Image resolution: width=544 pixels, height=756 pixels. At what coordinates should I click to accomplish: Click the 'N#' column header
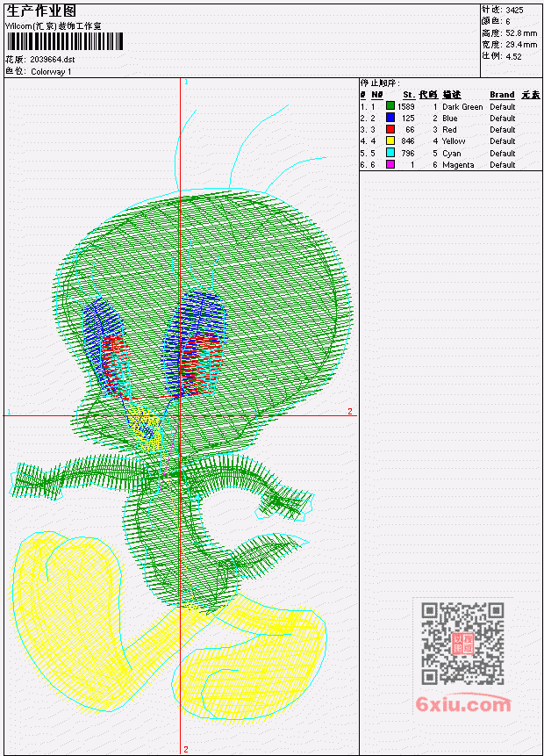pyautogui.click(x=377, y=95)
